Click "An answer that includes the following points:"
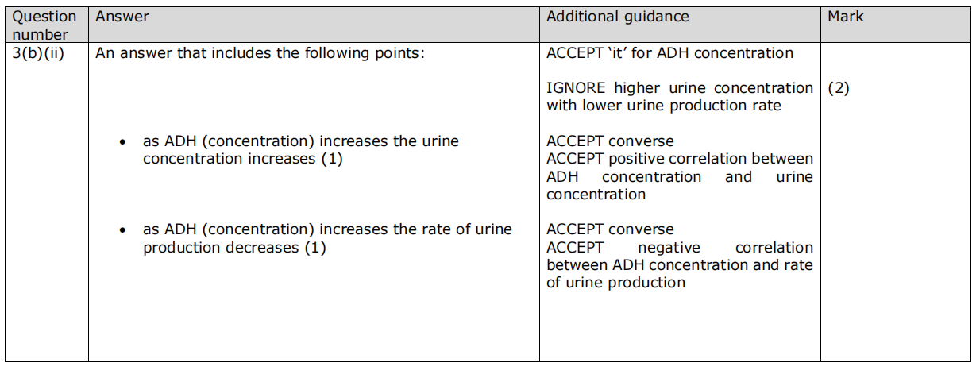The width and height of the screenshot is (980, 374). tap(265, 53)
